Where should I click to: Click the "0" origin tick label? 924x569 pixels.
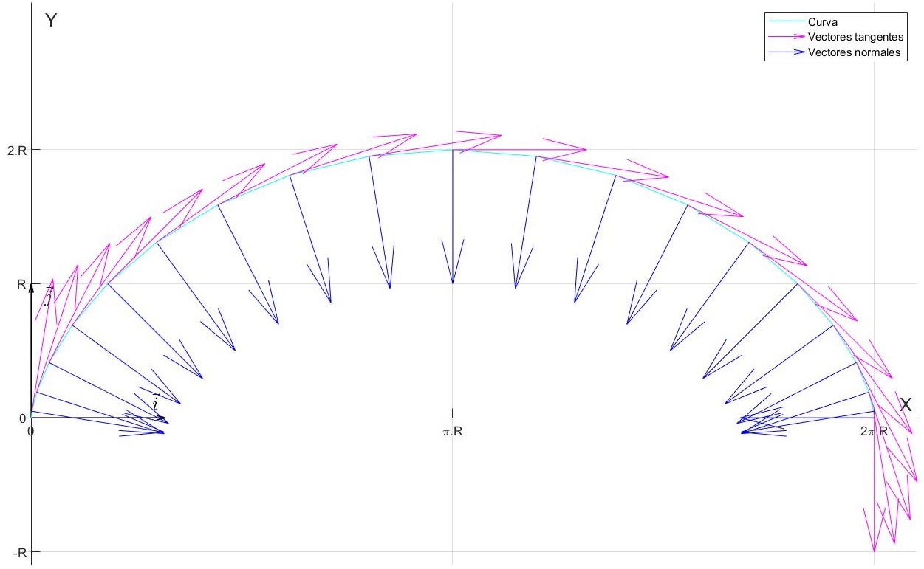pos(30,431)
